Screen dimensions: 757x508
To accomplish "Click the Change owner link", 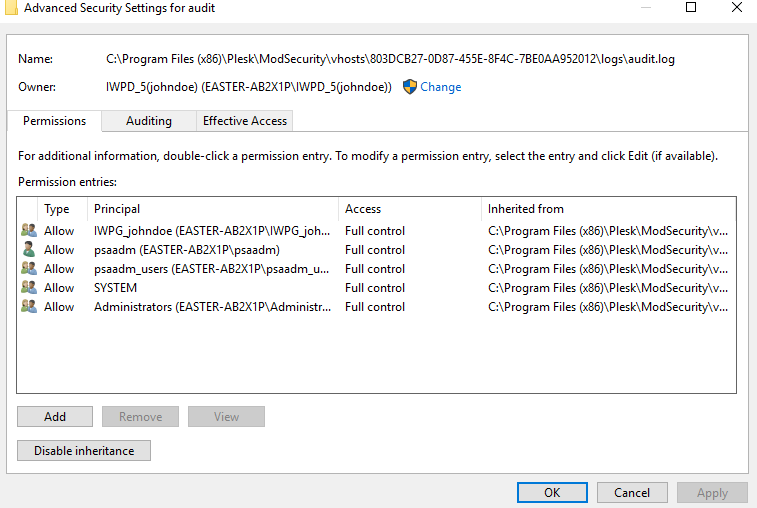I will pos(440,87).
